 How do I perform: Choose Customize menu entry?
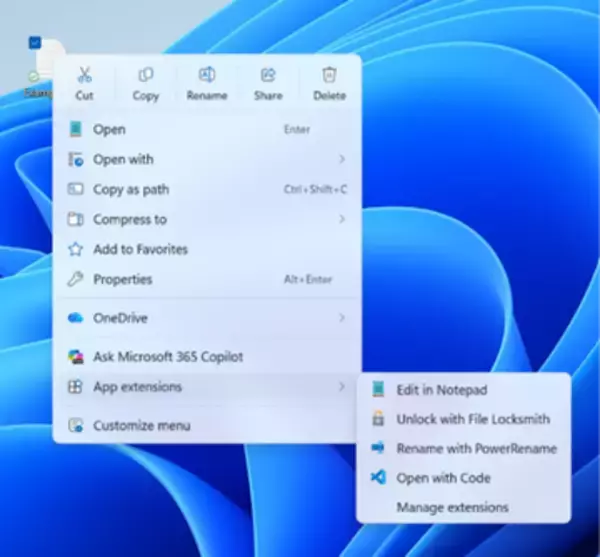coord(207,425)
